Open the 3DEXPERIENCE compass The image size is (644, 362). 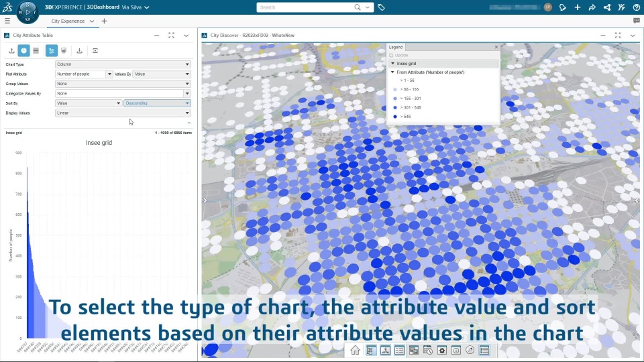[28, 12]
